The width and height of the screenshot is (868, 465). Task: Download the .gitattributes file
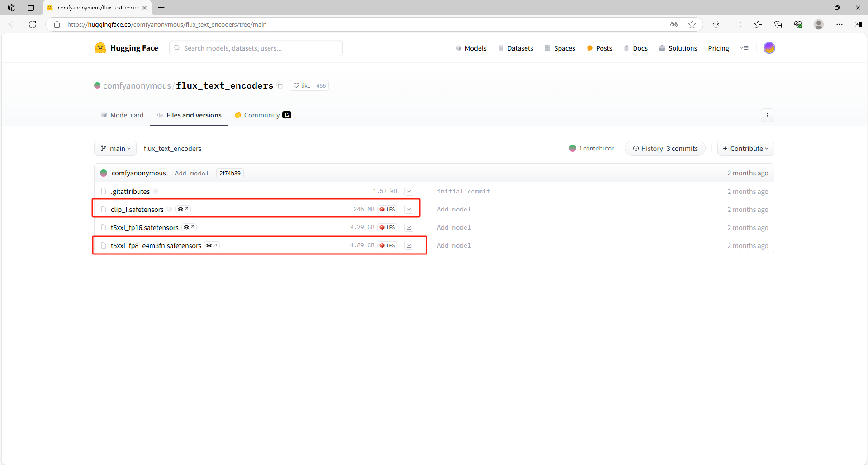coord(409,191)
